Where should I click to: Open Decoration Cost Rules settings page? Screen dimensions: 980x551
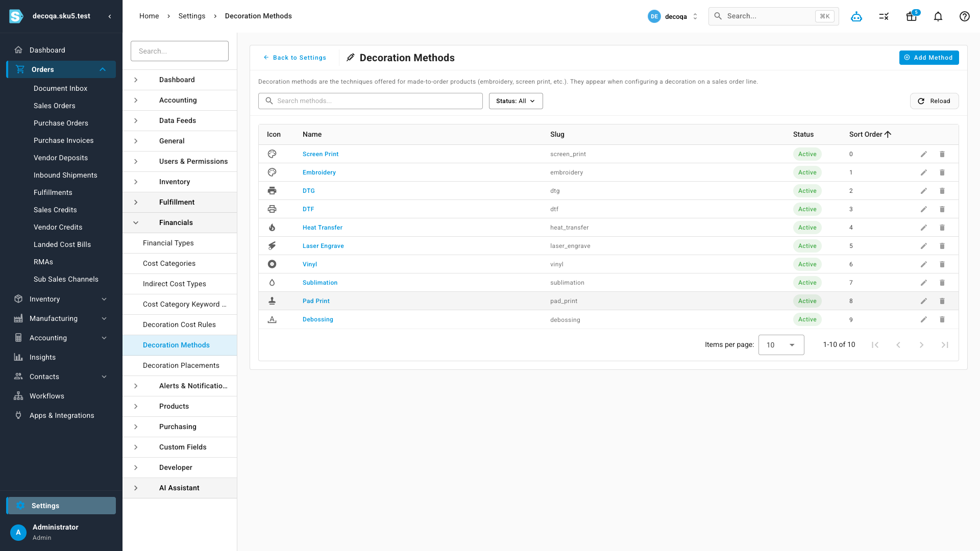click(x=180, y=324)
